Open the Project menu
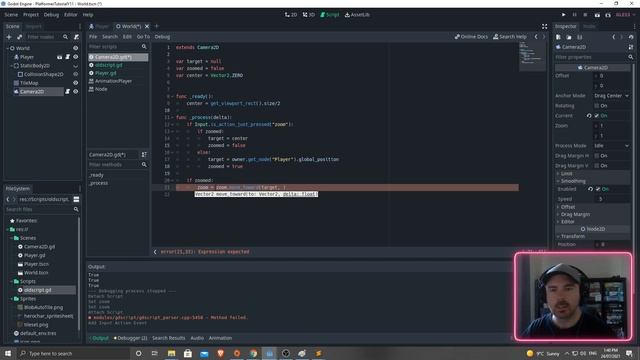Viewport: 640px width, 360px height. tap(31, 14)
